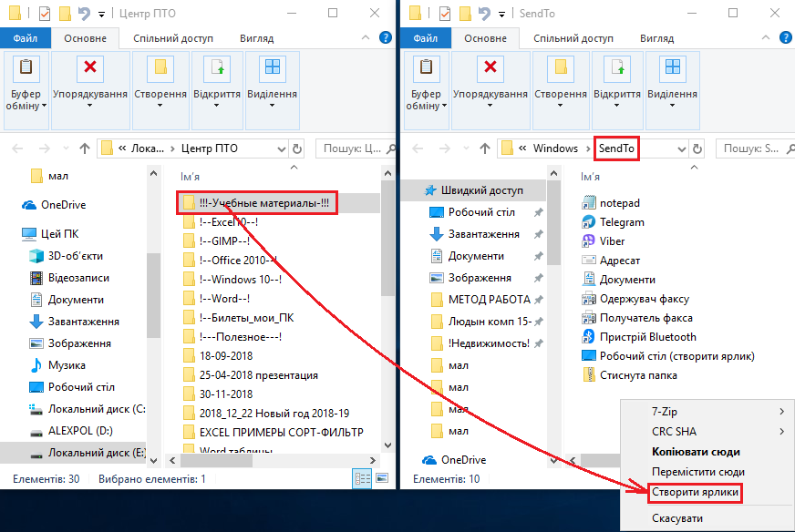This screenshot has width=795, height=532.
Task: Click Undo in SendTo quick access toolbar
Action: 484,13
